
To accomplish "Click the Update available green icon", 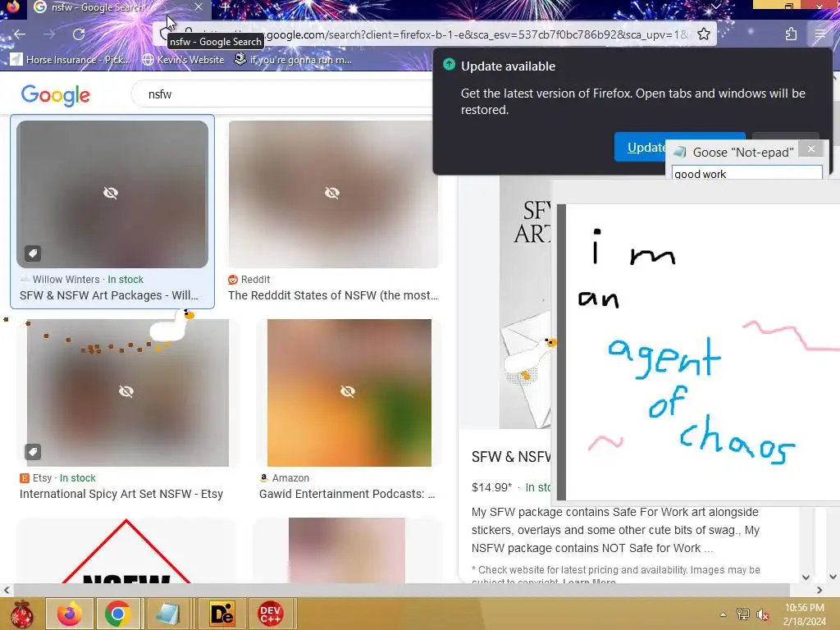I will click(x=449, y=65).
